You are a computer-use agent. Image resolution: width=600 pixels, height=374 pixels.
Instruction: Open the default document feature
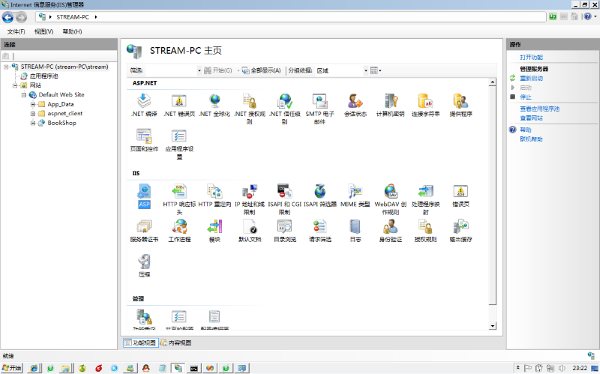(249, 231)
